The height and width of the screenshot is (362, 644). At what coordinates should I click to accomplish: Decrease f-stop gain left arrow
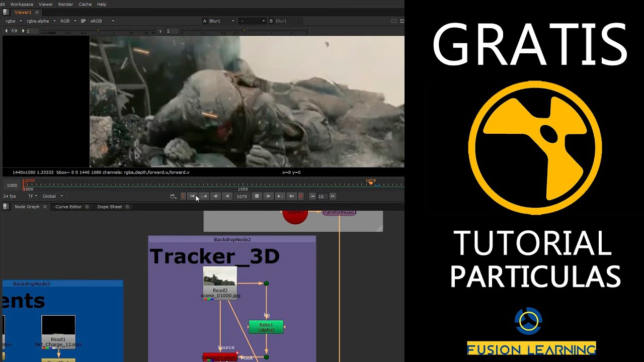pos(6,31)
